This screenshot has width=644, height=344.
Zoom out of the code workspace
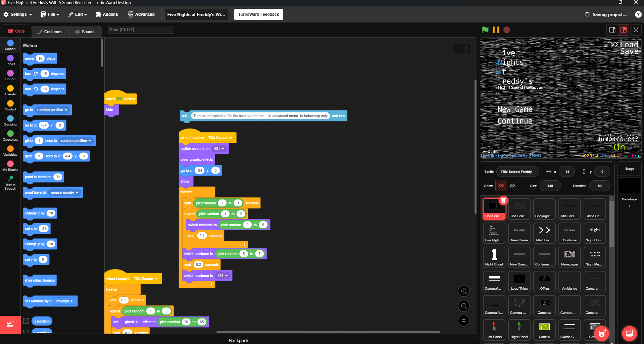pyautogui.click(x=464, y=306)
